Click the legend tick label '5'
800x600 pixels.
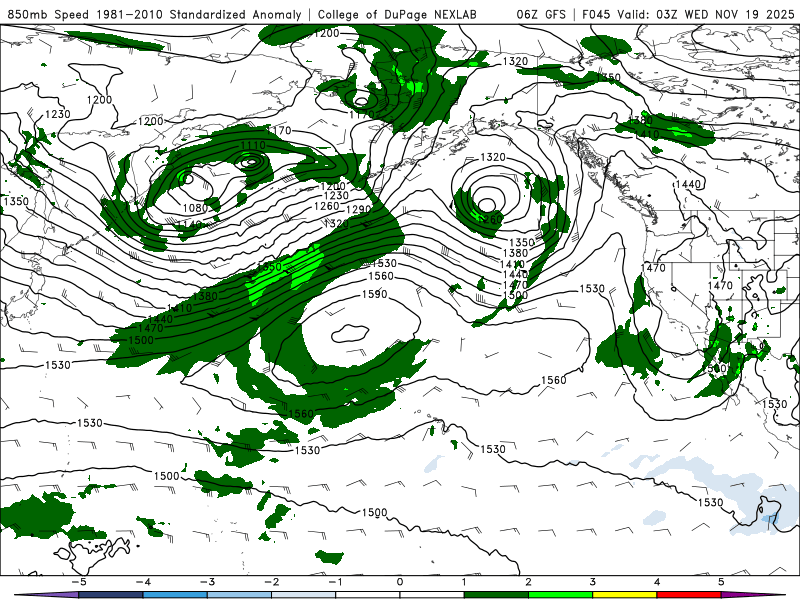(x=721, y=582)
